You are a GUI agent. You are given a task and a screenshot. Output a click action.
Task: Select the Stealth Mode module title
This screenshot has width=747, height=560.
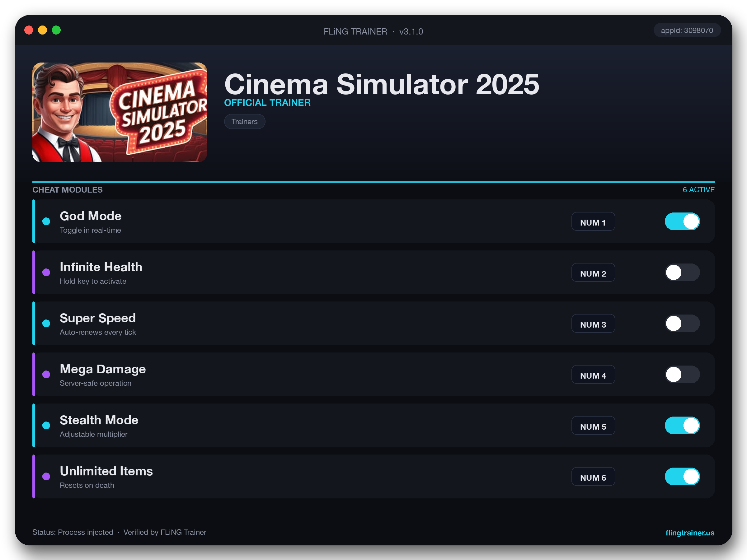click(99, 420)
